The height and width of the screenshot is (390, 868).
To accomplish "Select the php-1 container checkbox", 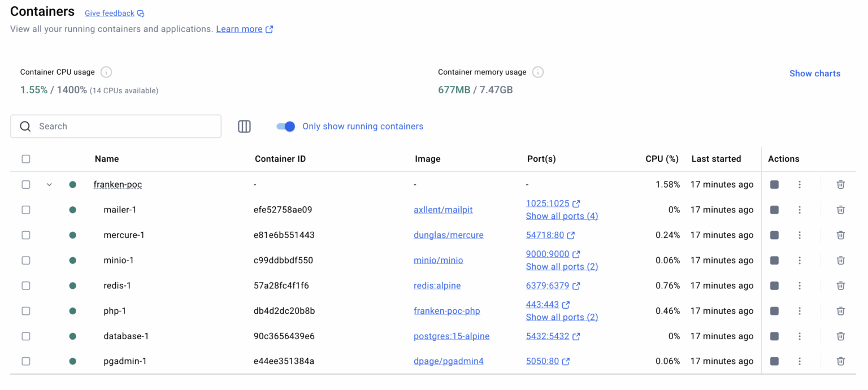I will [26, 311].
